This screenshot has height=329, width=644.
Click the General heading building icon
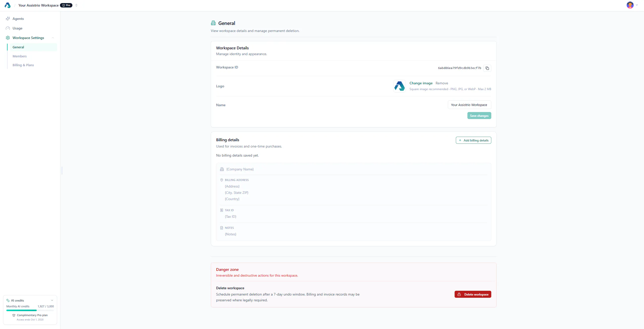coord(213,23)
